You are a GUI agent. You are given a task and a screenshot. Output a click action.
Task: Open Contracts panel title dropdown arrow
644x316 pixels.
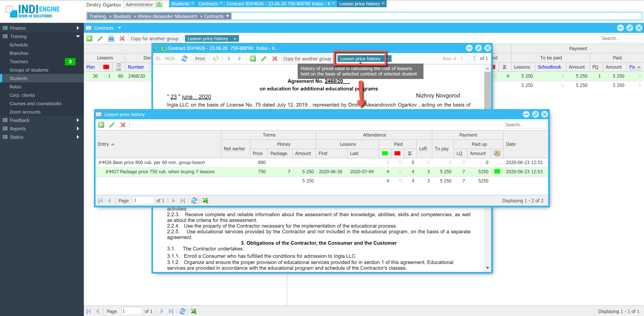point(120,28)
